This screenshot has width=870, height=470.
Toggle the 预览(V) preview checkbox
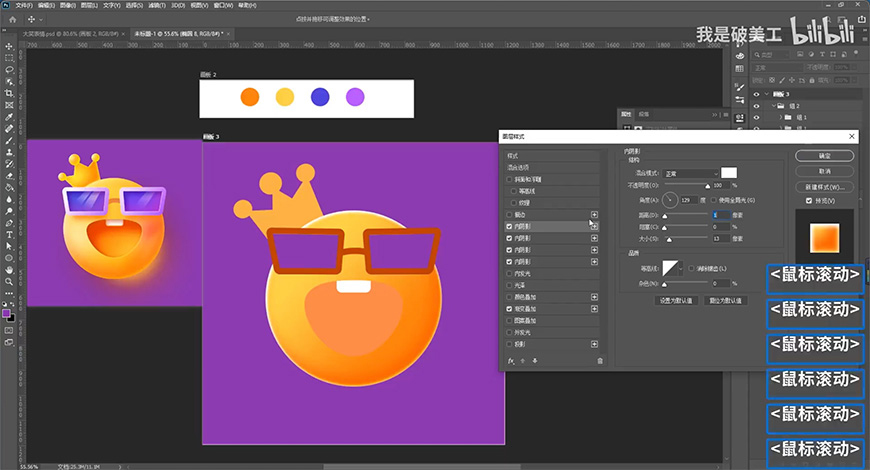point(809,201)
